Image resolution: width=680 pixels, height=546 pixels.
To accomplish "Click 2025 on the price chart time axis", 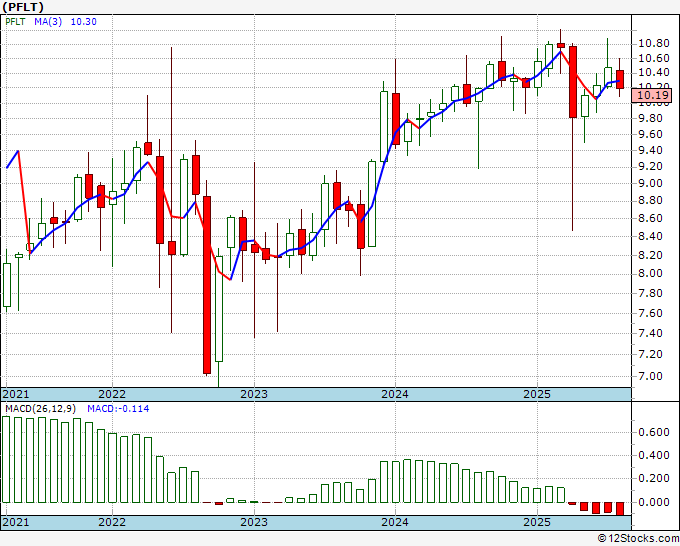I will [x=537, y=394].
